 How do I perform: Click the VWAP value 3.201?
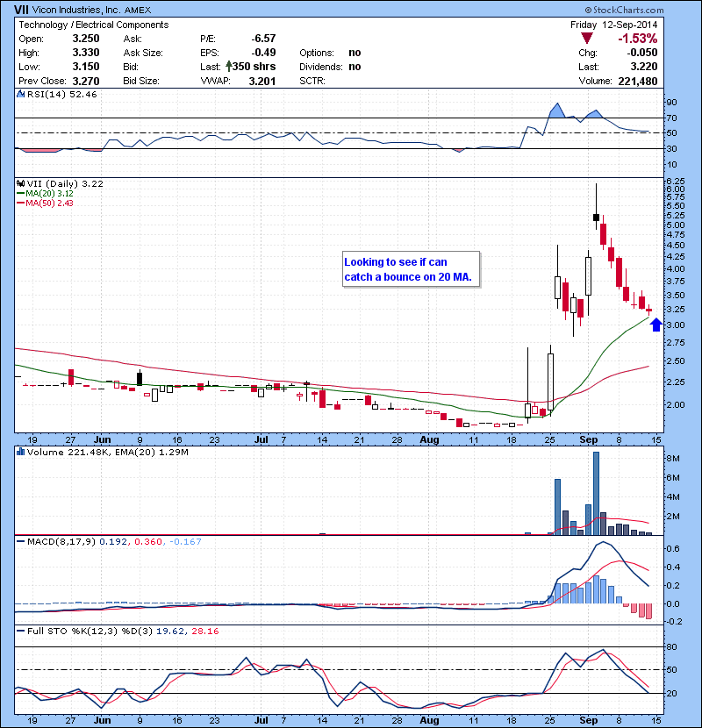click(x=262, y=82)
